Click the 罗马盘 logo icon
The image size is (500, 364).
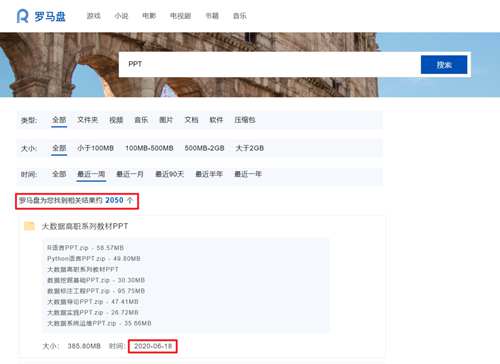click(x=22, y=16)
